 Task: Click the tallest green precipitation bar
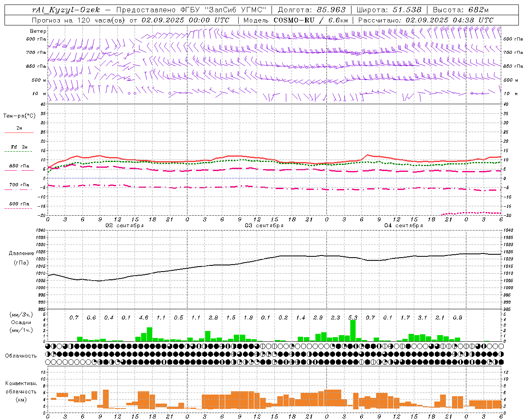coord(353,331)
